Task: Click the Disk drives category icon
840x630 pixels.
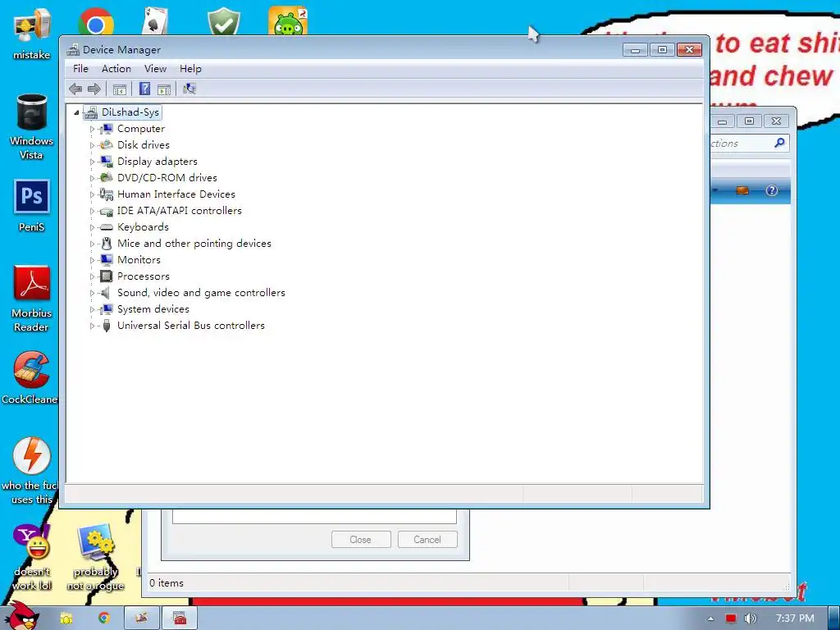Action: point(106,145)
